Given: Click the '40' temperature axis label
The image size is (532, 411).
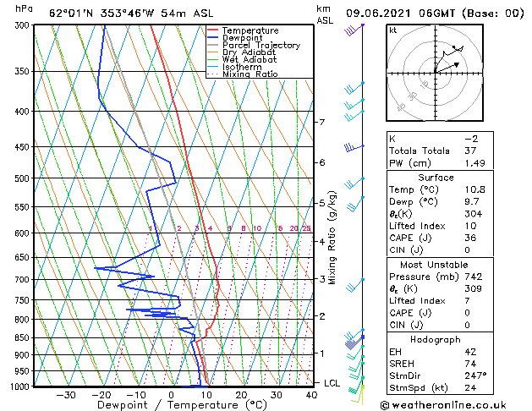Looking at the screenshot, I should pyautogui.click(x=311, y=395).
